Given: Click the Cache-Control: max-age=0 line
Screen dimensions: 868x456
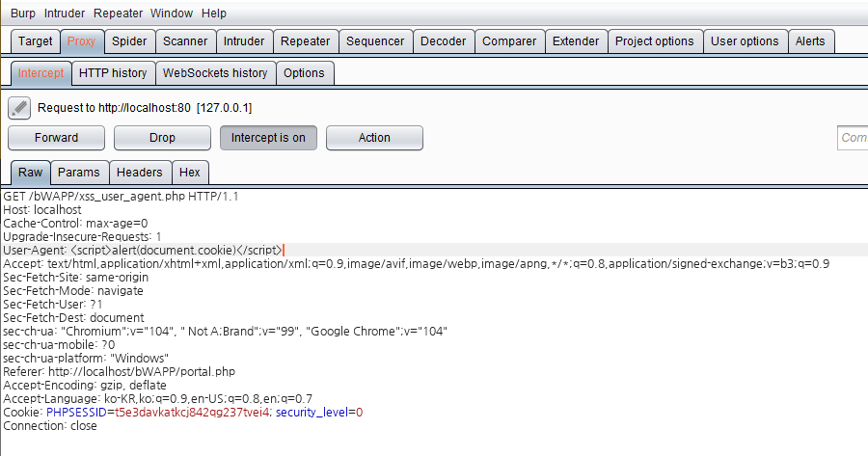Looking at the screenshot, I should point(75,224).
